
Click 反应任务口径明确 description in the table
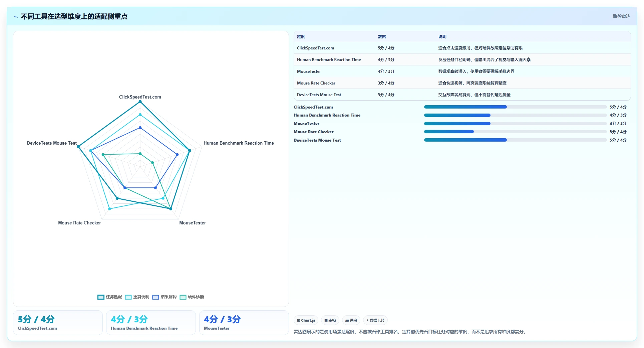485,60
